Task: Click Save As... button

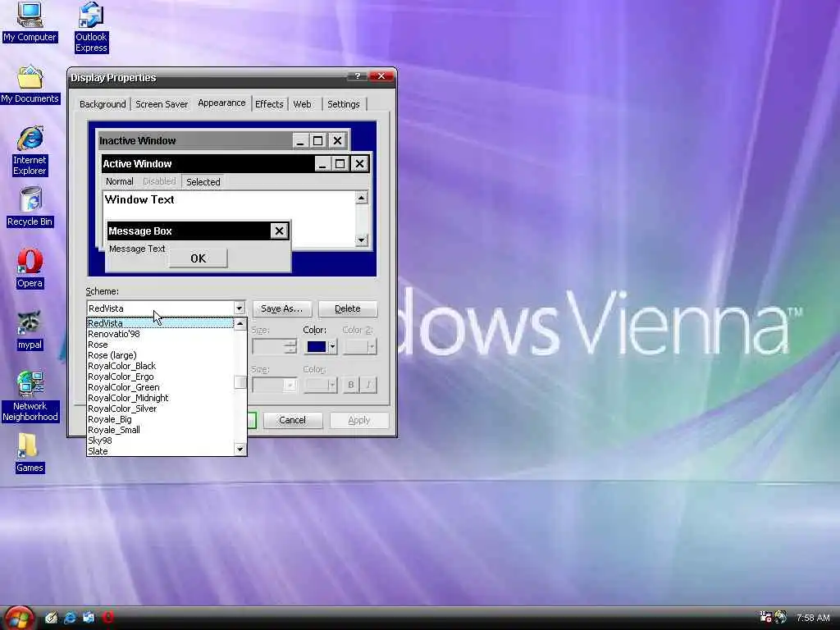Action: pos(282,308)
